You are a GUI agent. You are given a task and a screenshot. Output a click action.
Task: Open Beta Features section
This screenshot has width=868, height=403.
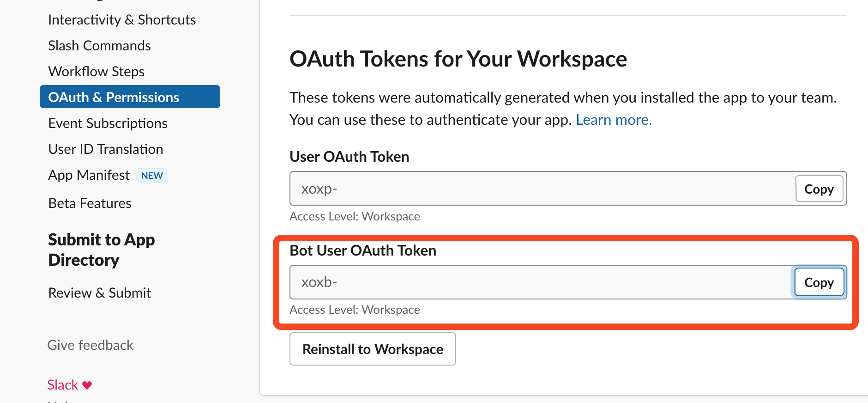[90, 203]
